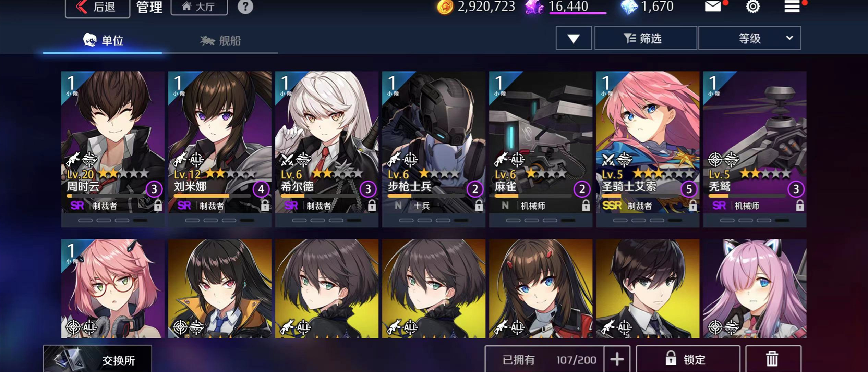Open the hamburger menu icon
This screenshot has width=868, height=372.
click(x=792, y=6)
